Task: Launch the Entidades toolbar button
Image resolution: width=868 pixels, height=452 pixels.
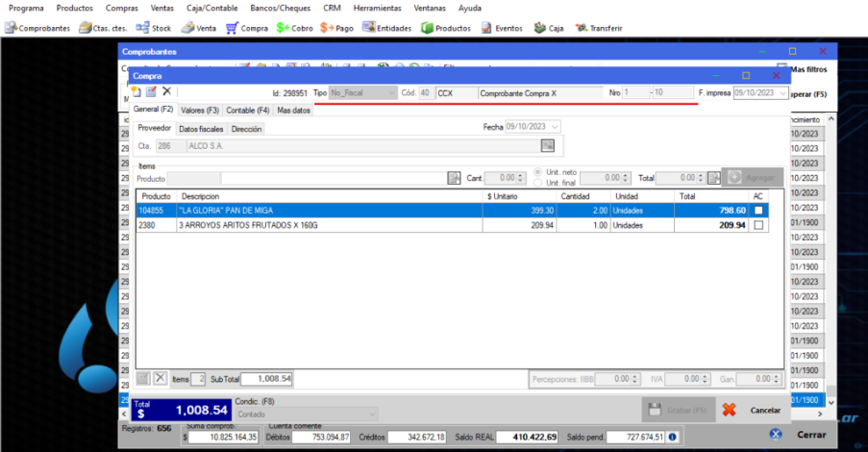Action: click(387, 28)
